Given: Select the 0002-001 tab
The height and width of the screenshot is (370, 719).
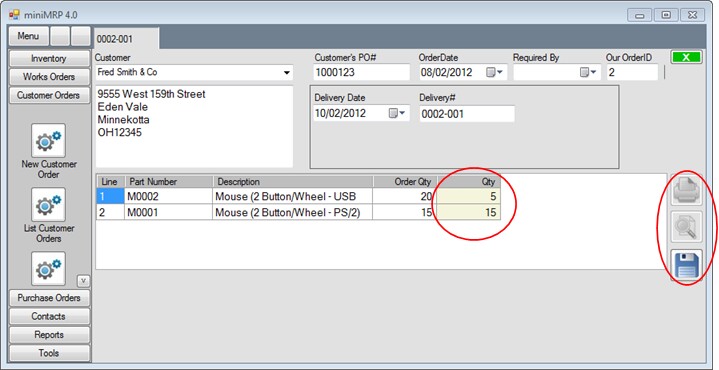Looking at the screenshot, I should 126,39.
